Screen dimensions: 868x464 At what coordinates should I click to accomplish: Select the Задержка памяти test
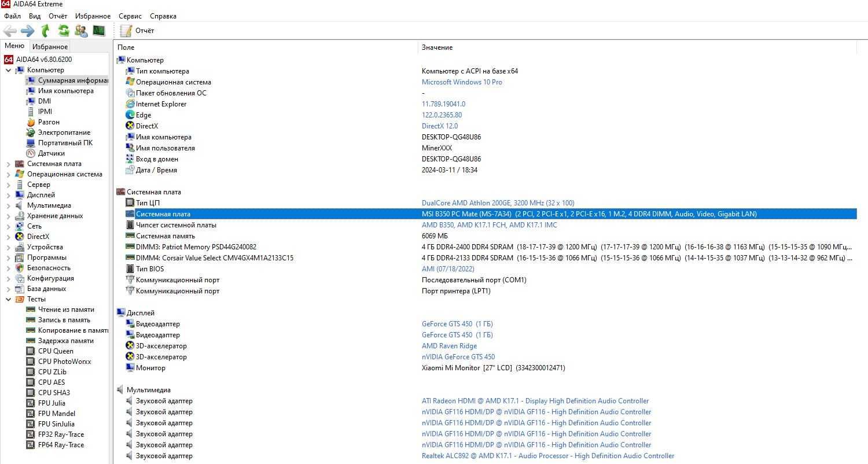point(66,341)
